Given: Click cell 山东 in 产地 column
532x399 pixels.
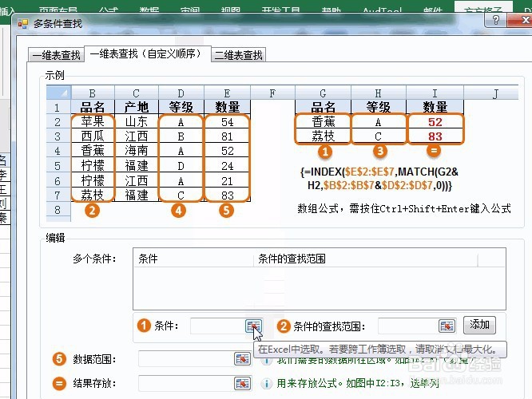Looking at the screenshot, I should pyautogui.click(x=137, y=122).
